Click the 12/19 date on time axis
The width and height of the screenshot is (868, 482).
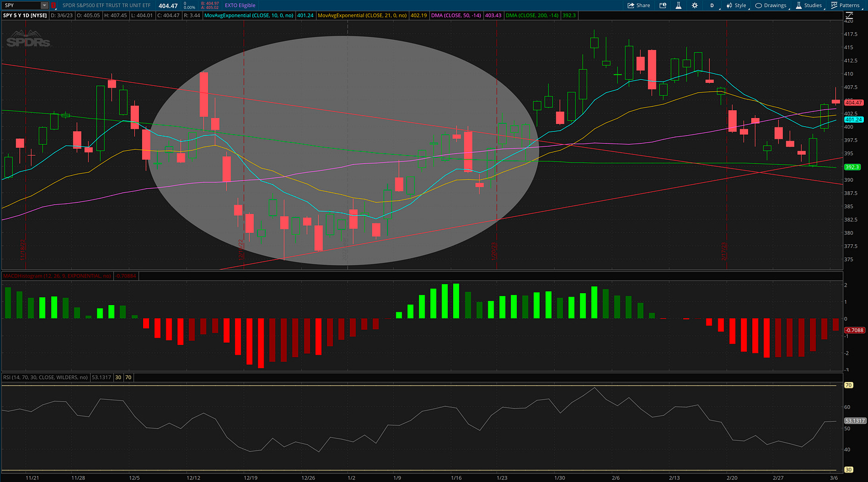(250, 478)
